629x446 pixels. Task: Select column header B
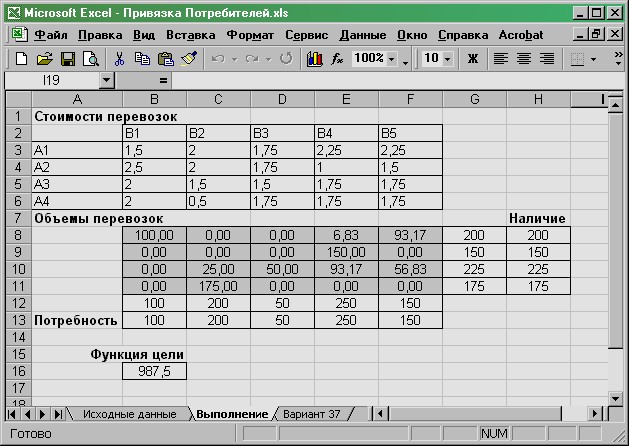pyautogui.click(x=154, y=99)
